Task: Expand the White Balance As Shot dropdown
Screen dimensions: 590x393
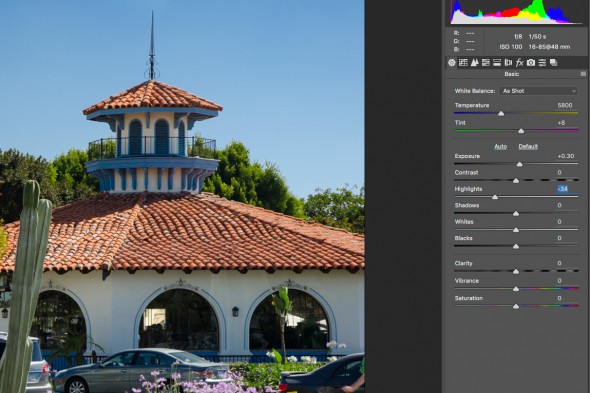Action: [x=538, y=91]
